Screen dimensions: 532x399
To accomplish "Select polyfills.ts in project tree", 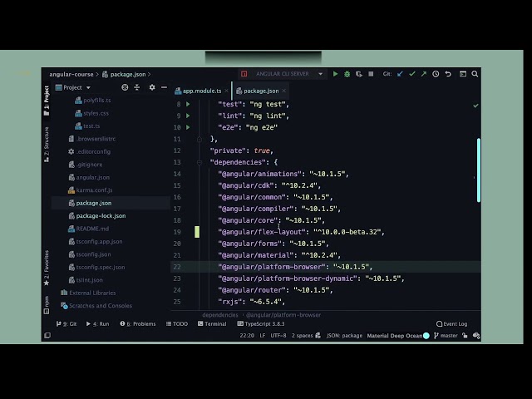I will point(92,100).
